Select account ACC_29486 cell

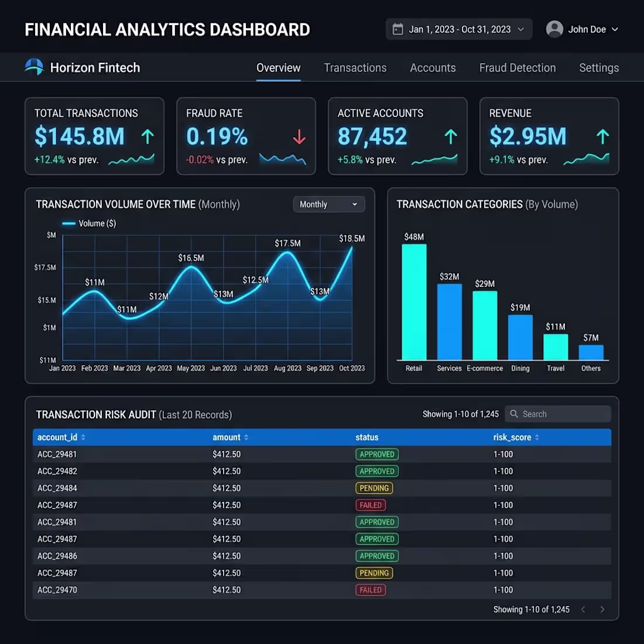tap(57, 556)
